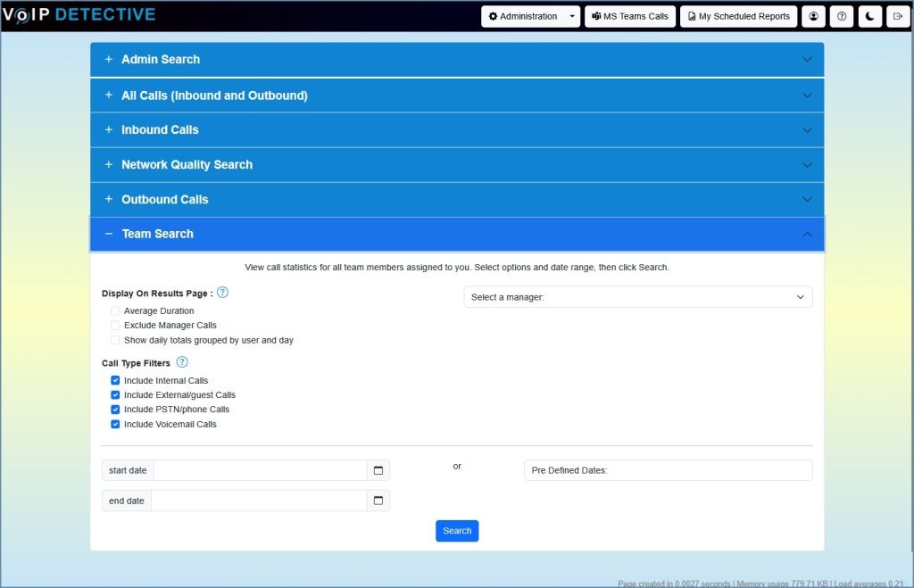Enable the Average Duration checkbox
The height and width of the screenshot is (588, 914).
[x=115, y=311]
